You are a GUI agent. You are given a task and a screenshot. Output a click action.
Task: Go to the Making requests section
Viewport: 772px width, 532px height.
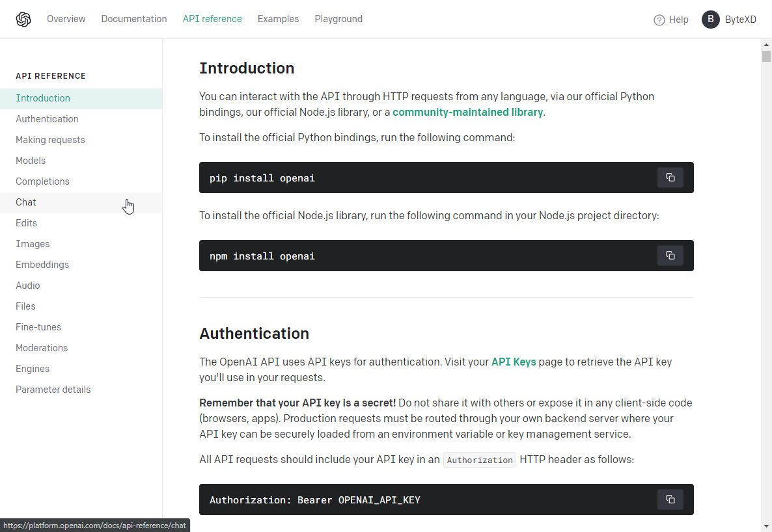(50, 140)
